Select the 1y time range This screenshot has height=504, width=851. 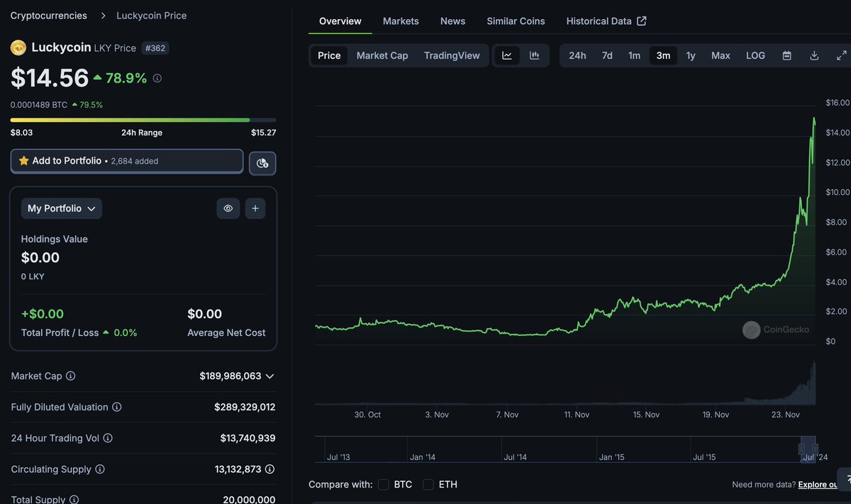pos(691,55)
